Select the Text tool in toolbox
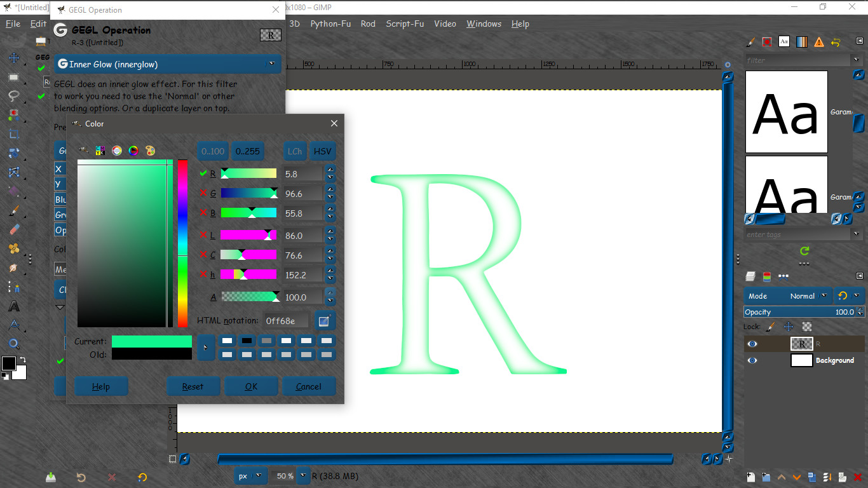This screenshot has height=488, width=868. point(13,306)
